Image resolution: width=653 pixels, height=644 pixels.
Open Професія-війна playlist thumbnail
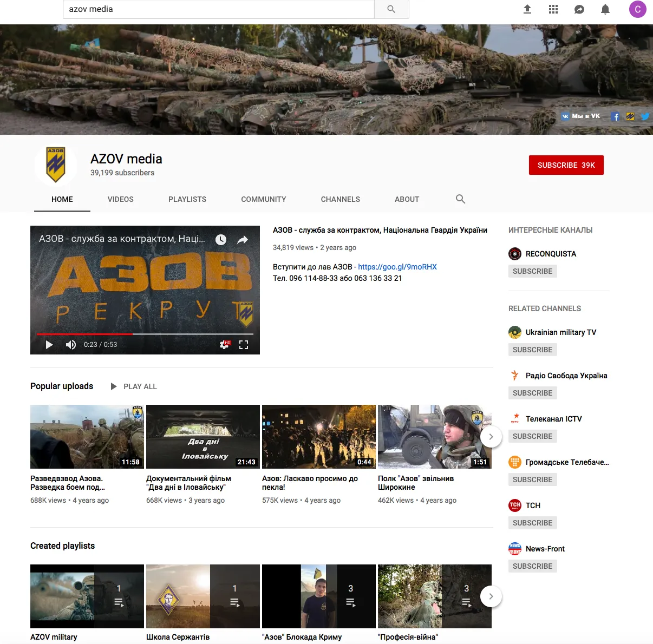tap(435, 596)
